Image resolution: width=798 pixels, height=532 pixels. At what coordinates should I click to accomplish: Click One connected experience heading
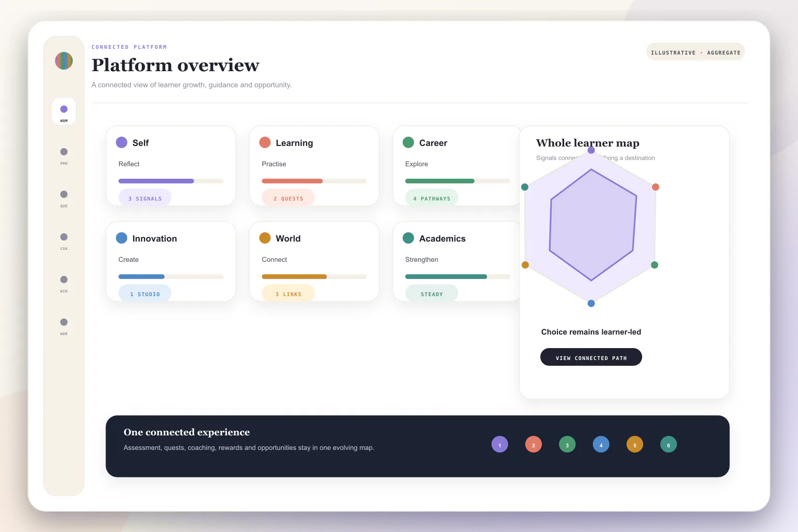pos(187,432)
